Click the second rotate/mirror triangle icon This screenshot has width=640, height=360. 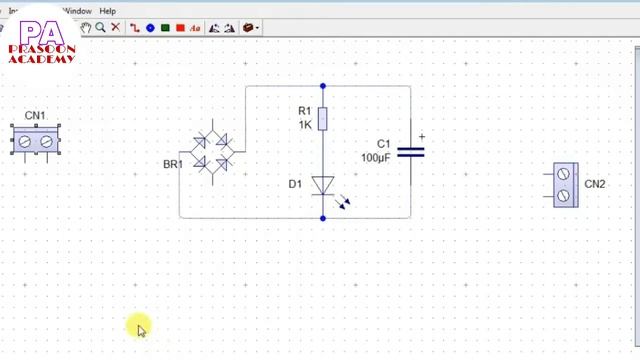pyautogui.click(x=229, y=28)
